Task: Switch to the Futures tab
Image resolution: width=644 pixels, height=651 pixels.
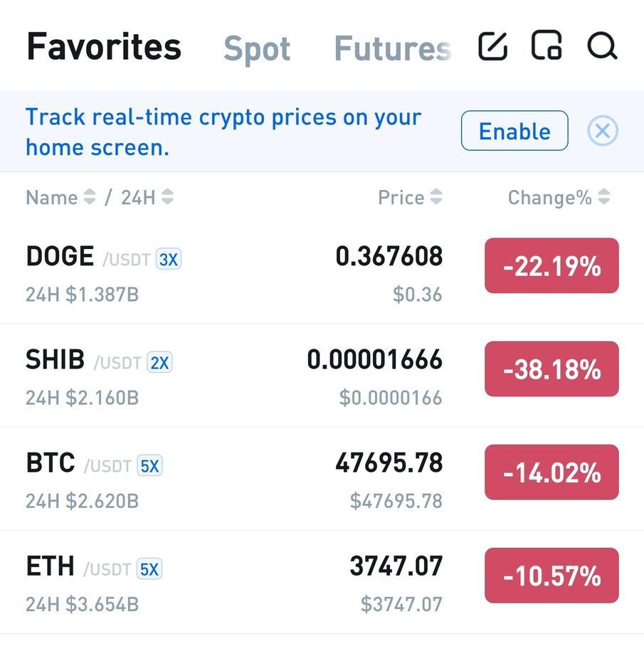Action: (x=392, y=48)
